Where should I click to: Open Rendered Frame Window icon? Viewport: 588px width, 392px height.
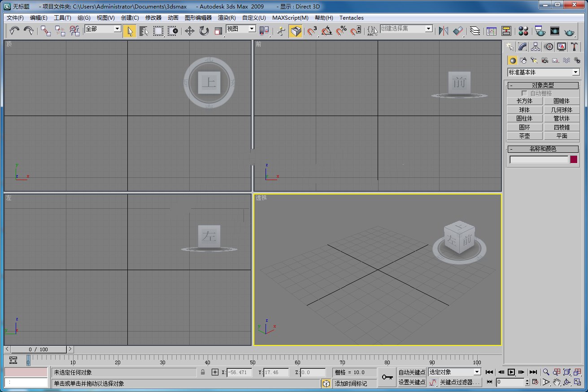[x=555, y=31]
